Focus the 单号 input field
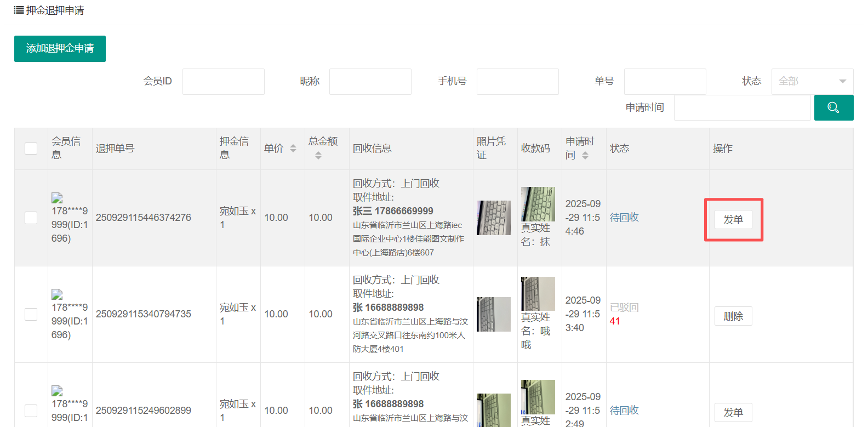868x427 pixels. click(x=665, y=82)
